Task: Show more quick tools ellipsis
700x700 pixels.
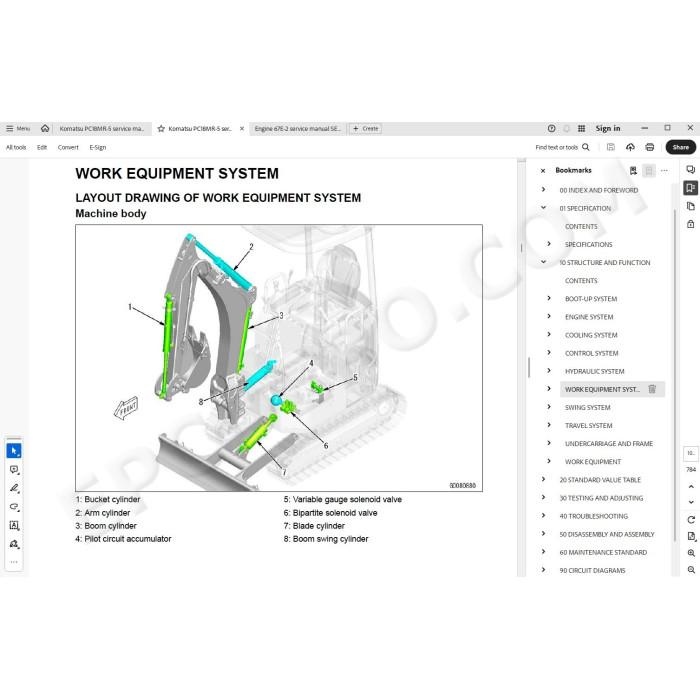Action: (x=14, y=562)
